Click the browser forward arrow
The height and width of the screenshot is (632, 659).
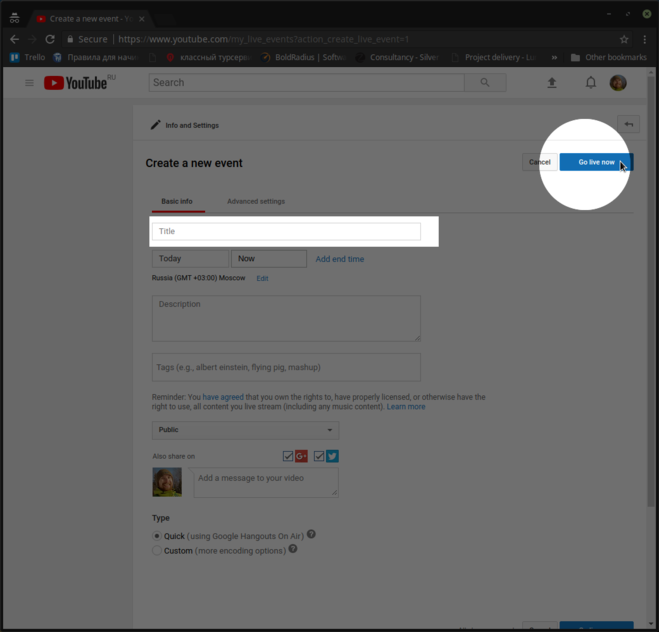(x=32, y=39)
